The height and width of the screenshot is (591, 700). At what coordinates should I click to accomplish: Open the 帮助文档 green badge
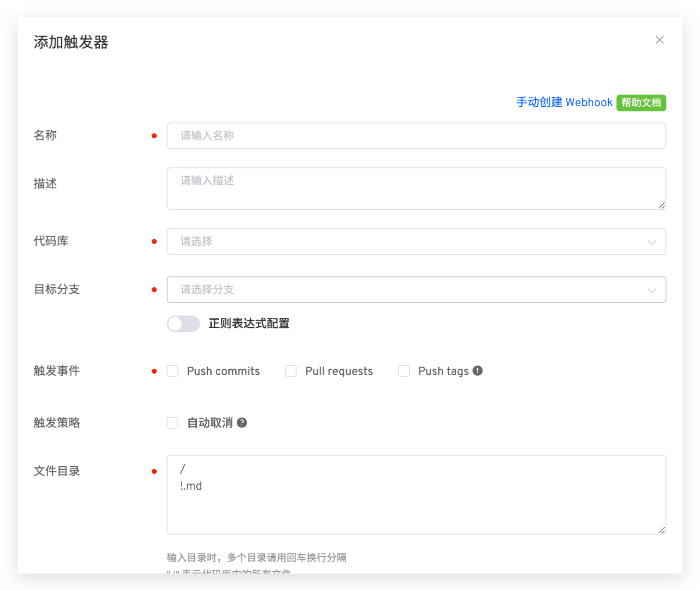point(641,103)
